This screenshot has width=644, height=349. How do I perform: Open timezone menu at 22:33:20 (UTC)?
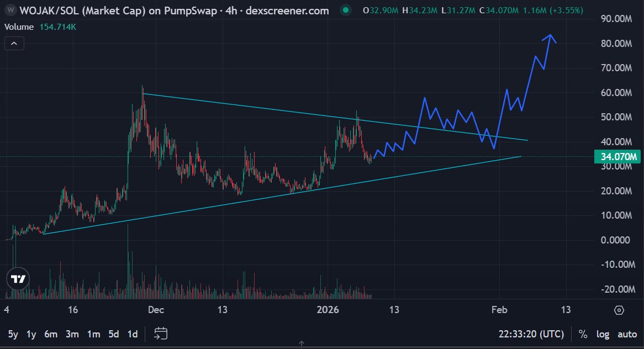pyautogui.click(x=531, y=334)
